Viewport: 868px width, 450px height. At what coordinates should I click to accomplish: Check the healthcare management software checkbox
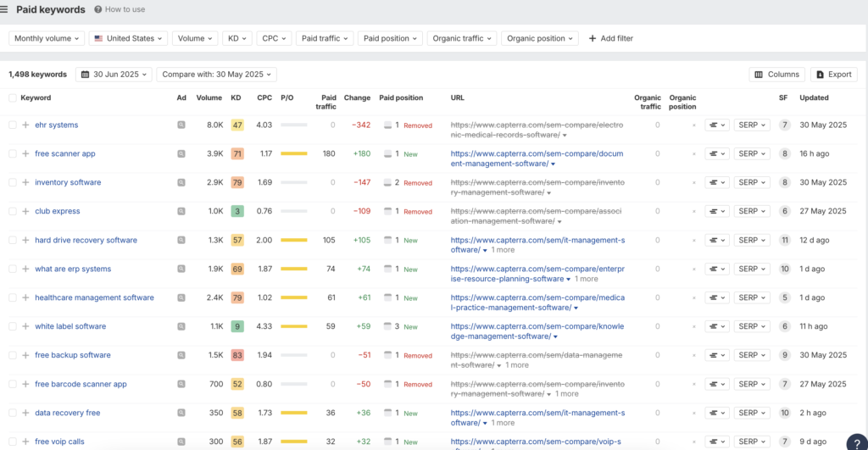click(x=12, y=297)
